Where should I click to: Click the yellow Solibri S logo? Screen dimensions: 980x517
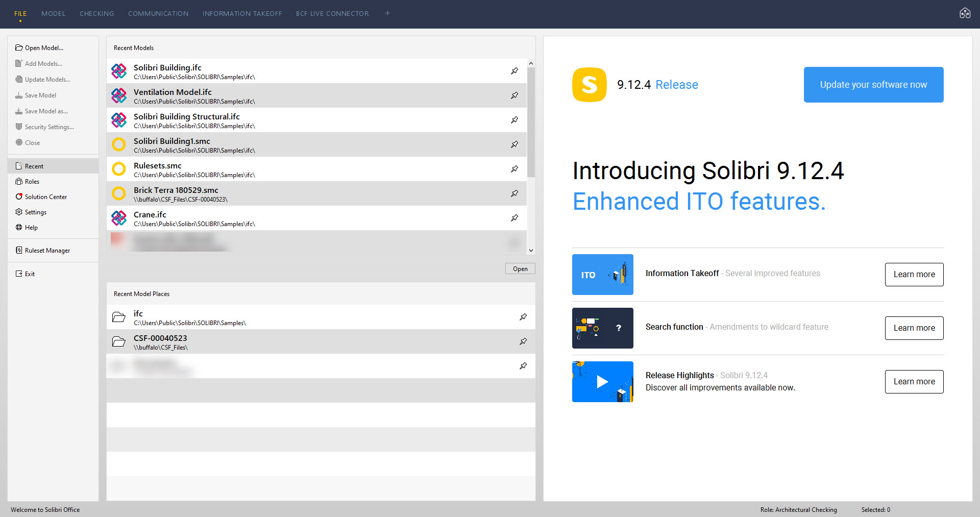pyautogui.click(x=590, y=85)
